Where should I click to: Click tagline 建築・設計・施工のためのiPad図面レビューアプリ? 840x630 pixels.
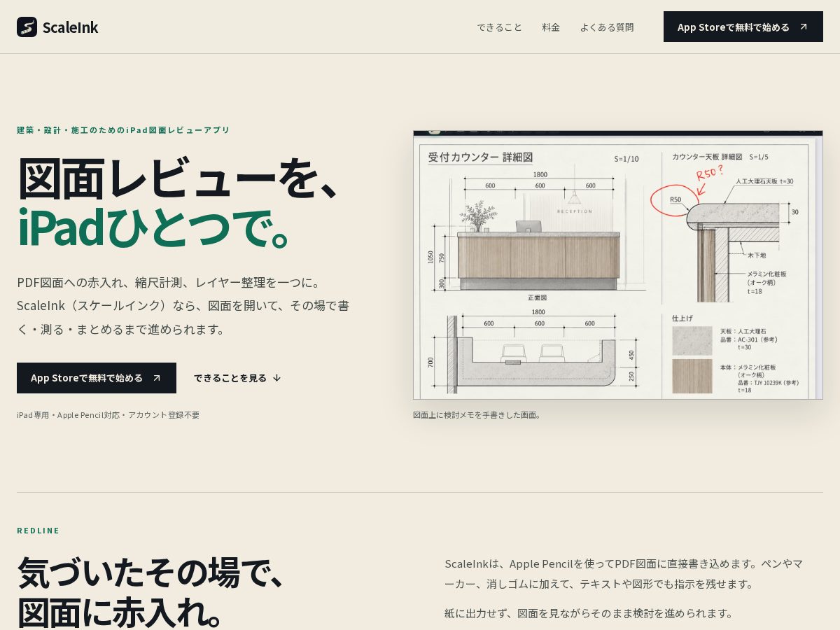click(123, 129)
